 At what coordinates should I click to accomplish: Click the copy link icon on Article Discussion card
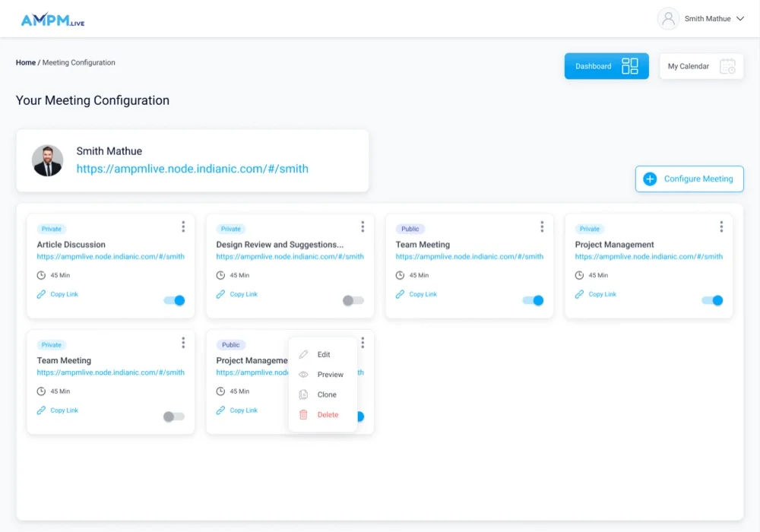coord(41,294)
